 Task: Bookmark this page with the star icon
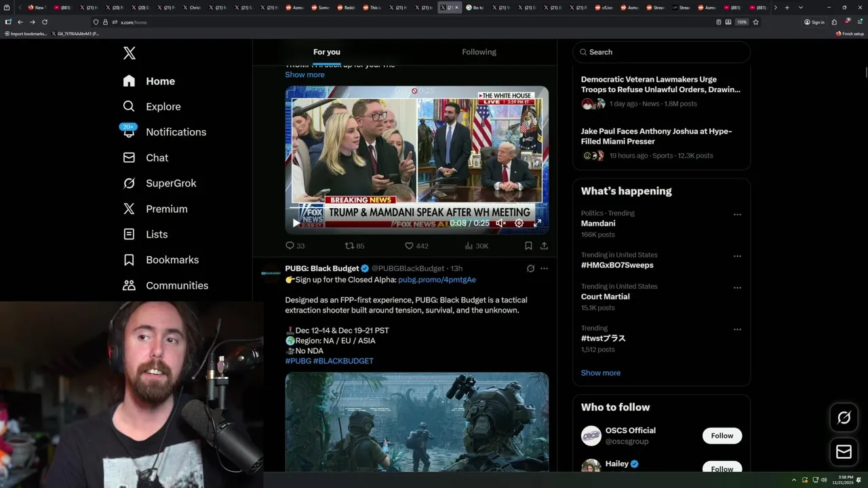(755, 22)
